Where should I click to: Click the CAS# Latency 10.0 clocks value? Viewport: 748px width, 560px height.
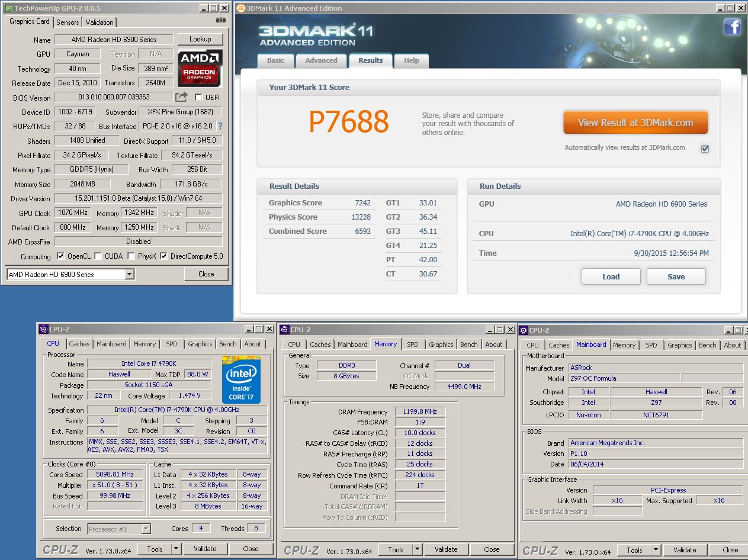[x=420, y=433]
